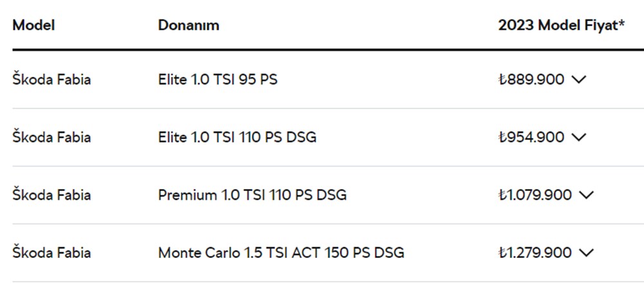The image size is (644, 298).
Task: Click Škoda Fabia in the Premium row
Action: pyautogui.click(x=52, y=195)
